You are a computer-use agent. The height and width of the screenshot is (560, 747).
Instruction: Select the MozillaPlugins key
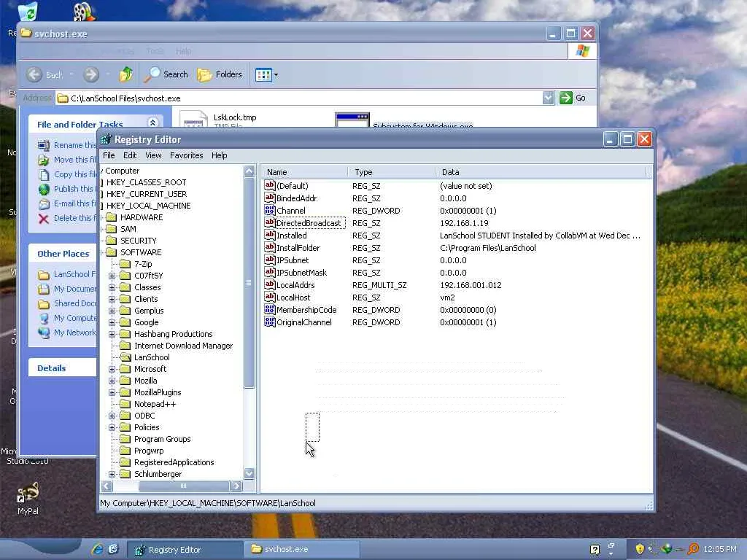[x=158, y=392]
